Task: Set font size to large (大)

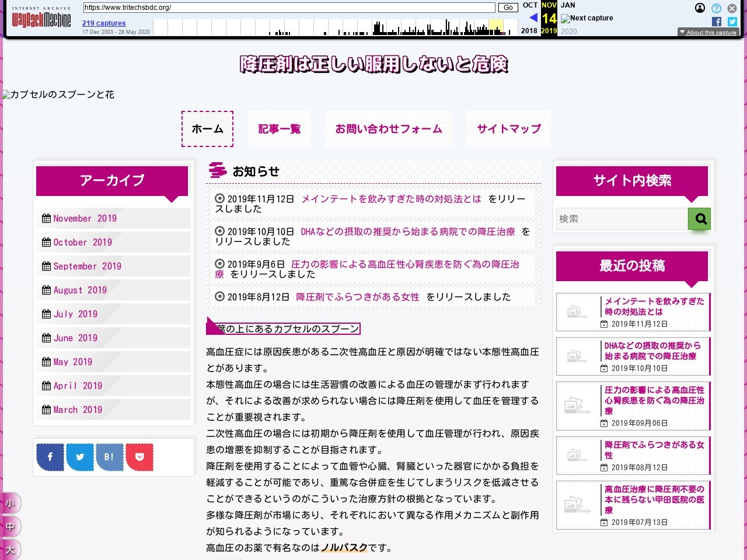Action: click(11, 549)
